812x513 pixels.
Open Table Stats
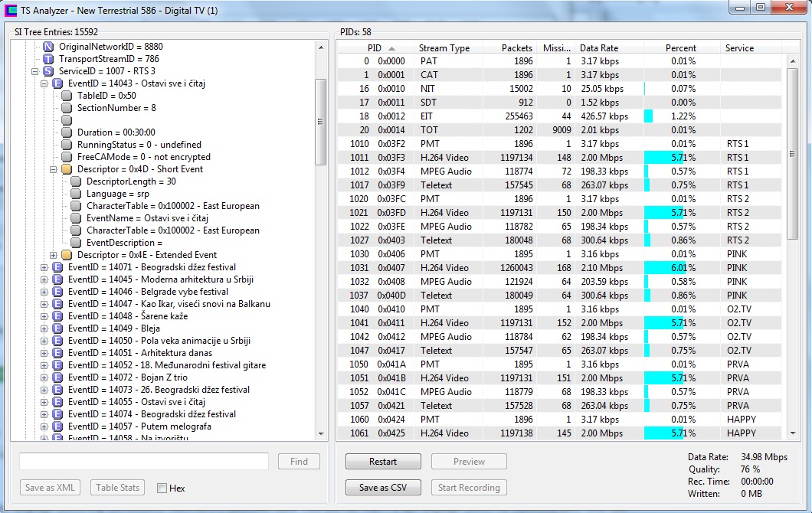(117, 488)
